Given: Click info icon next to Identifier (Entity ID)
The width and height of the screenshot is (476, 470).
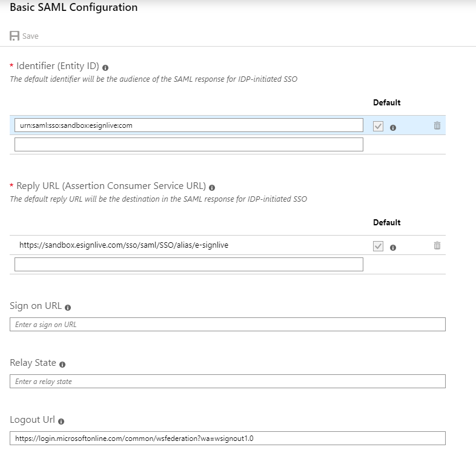Looking at the screenshot, I should 105,68.
